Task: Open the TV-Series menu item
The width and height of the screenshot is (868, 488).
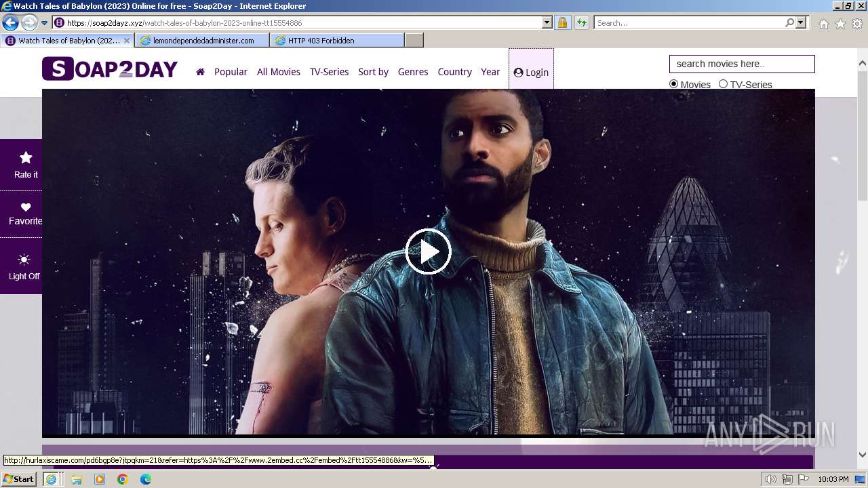Action: tap(329, 72)
